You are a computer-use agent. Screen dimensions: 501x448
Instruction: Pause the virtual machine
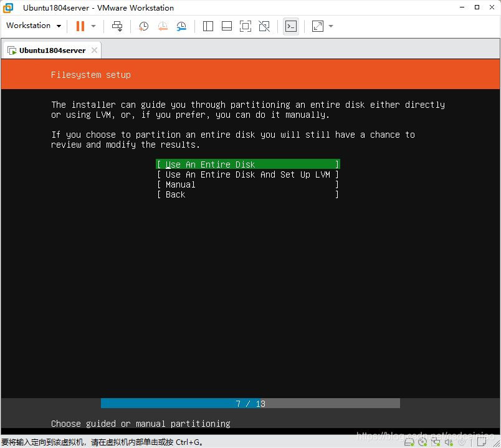[x=80, y=26]
